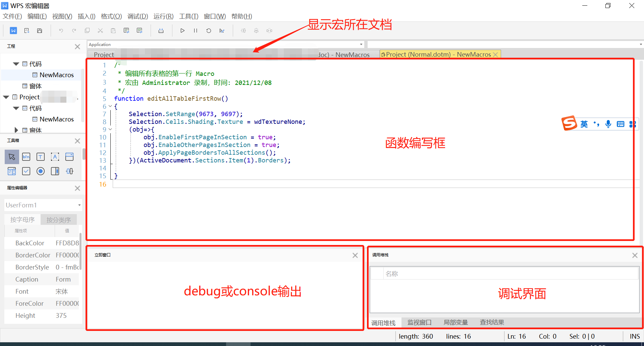This screenshot has width=644, height=346.
Task: Open the Sogou soft keyboard icon
Action: 621,124
